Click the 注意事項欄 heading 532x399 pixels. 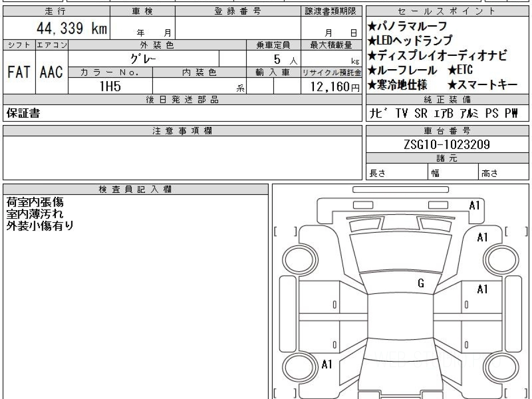pos(183,131)
